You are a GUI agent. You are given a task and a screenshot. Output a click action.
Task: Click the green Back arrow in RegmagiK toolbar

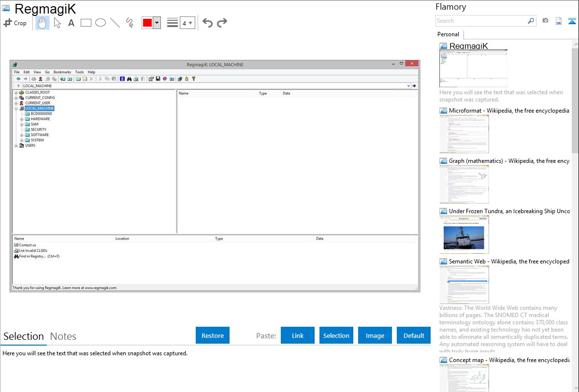click(x=18, y=79)
